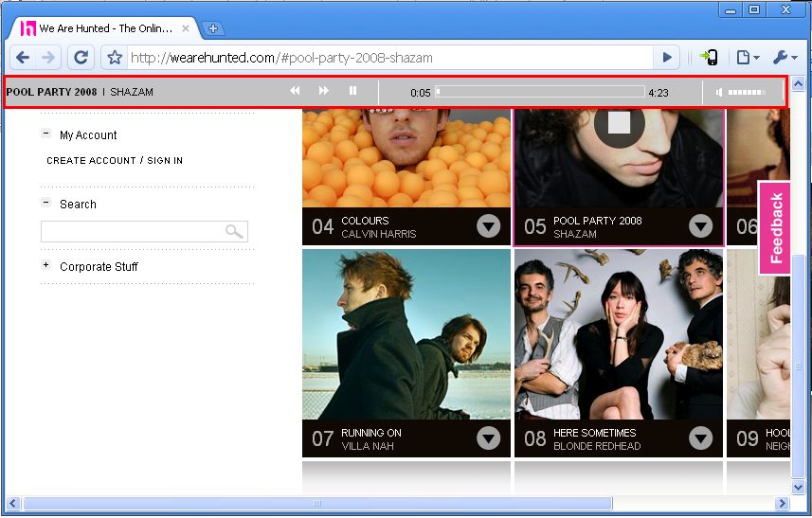Collapse the My Account section
Image resolution: width=812 pixels, height=518 pixels.
tap(45, 134)
